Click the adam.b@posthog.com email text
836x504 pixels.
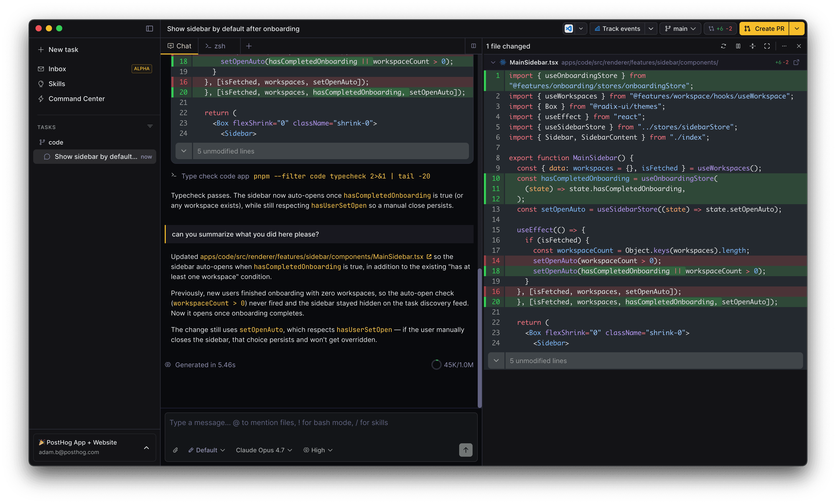pos(69,452)
